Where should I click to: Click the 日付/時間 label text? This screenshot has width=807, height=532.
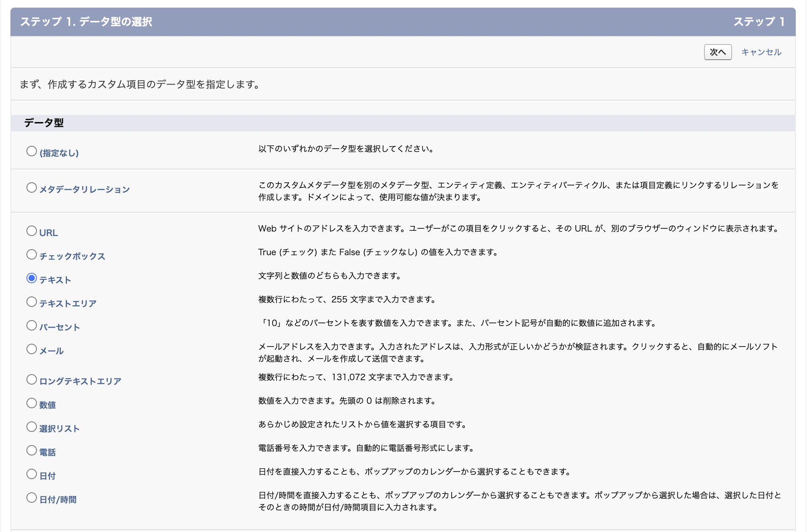(x=58, y=500)
